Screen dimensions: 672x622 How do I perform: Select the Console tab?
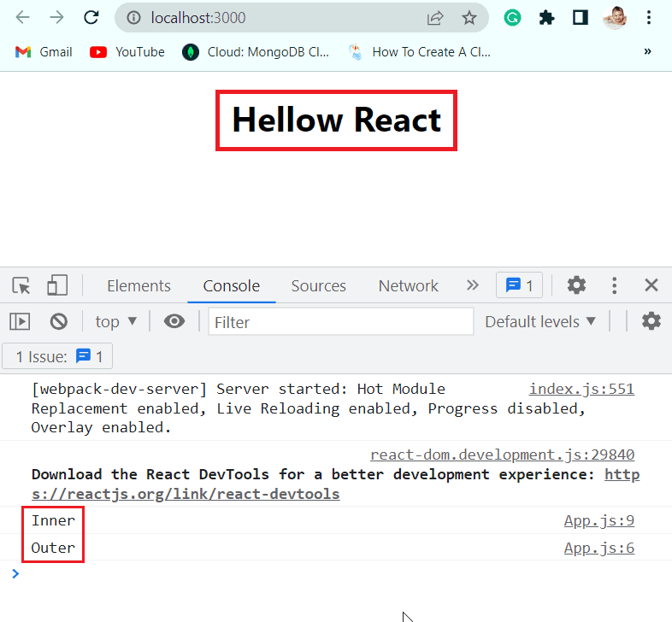tap(232, 285)
